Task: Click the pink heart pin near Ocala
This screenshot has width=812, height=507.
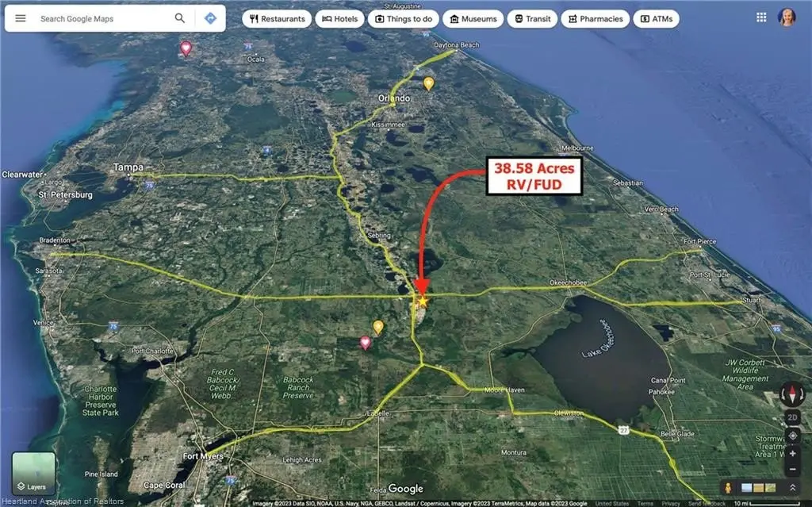Action: (186, 48)
